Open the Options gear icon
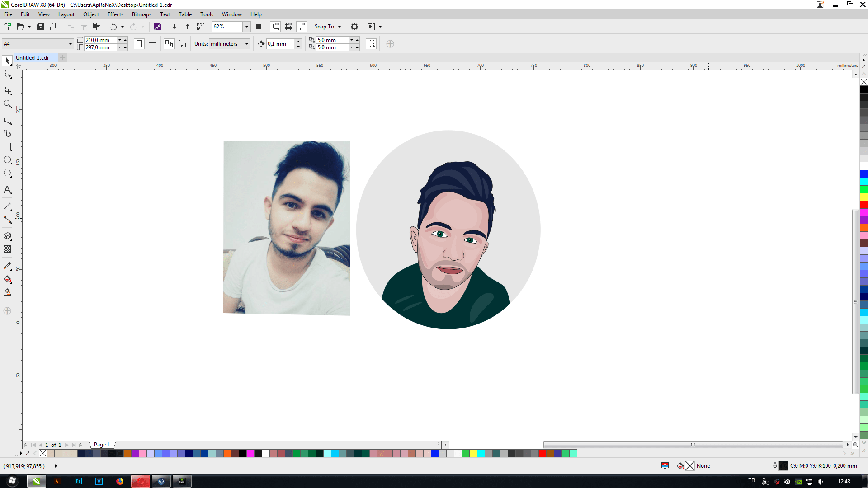The width and height of the screenshot is (868, 488). (x=354, y=27)
